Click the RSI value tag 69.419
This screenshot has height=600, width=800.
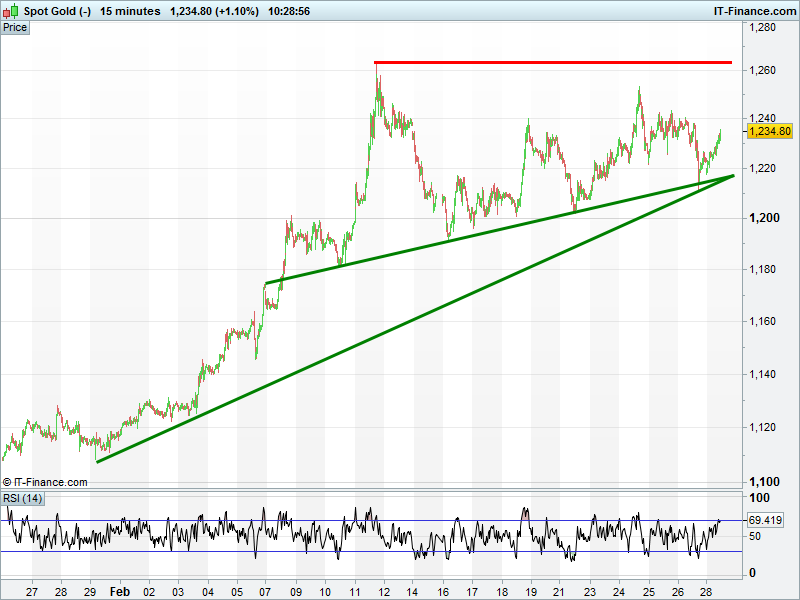tap(765, 520)
